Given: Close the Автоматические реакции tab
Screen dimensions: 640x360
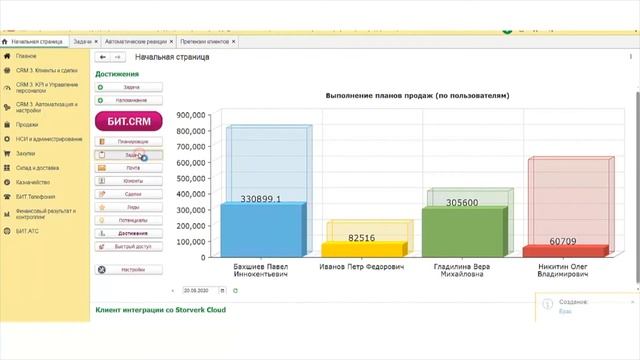Looking at the screenshot, I should click(171, 42).
